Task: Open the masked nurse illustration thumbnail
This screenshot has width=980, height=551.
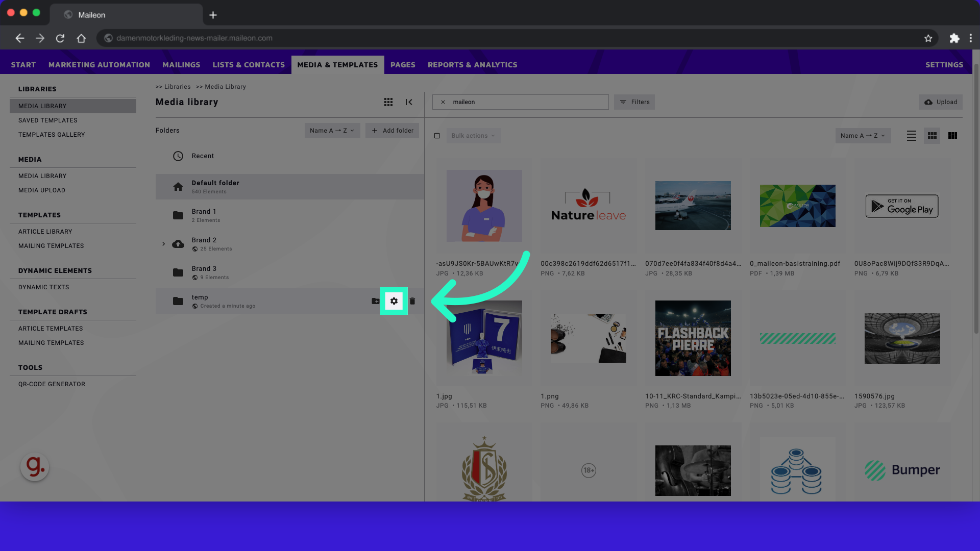Action: click(x=484, y=206)
